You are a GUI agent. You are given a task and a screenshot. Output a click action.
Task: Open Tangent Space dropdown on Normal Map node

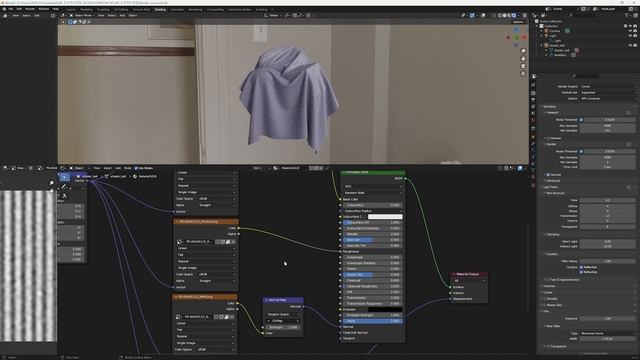(283, 315)
